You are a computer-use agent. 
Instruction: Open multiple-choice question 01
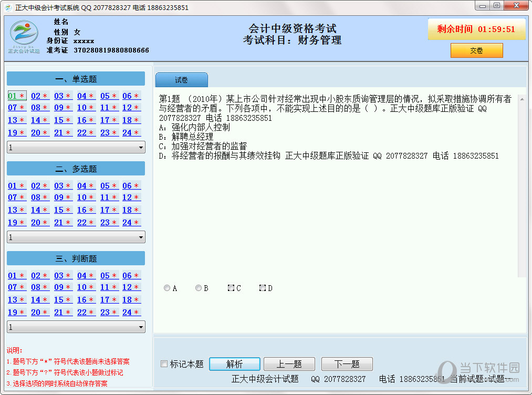tap(17, 185)
